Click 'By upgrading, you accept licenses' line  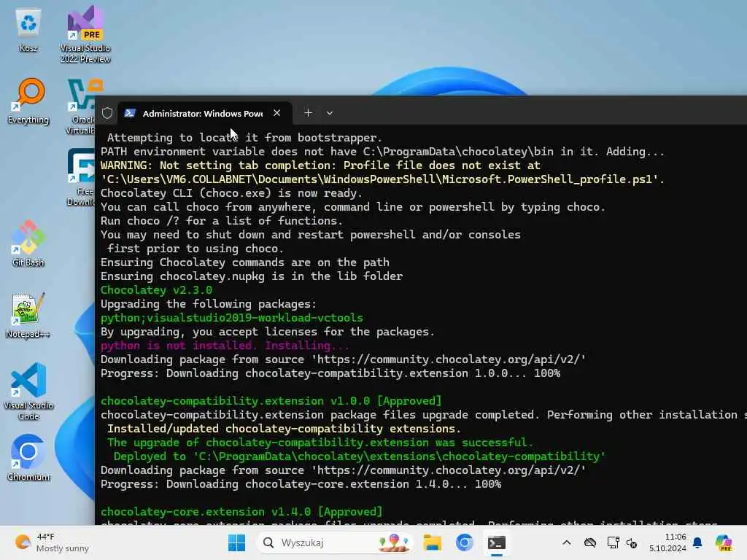[x=267, y=332]
